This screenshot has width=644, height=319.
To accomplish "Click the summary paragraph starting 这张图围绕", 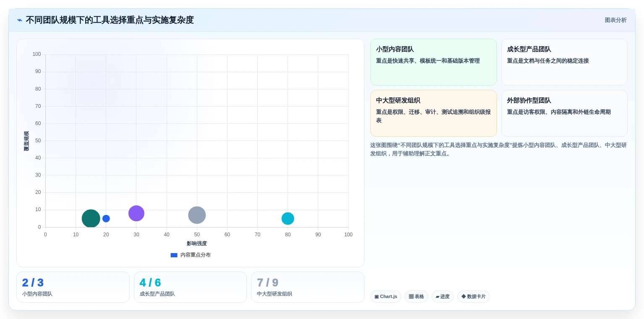I will 498,149.
